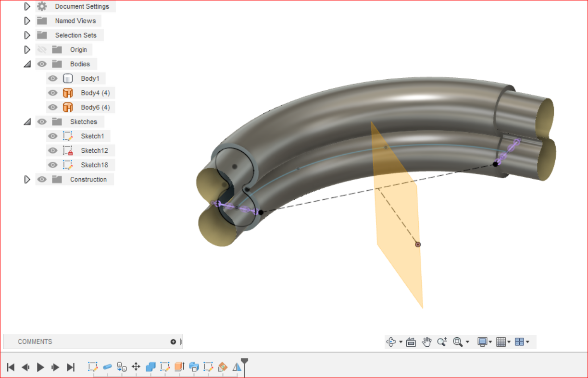The image size is (588, 378).
Task: Open the Orbit type dropdown arrow
Action: pos(400,342)
